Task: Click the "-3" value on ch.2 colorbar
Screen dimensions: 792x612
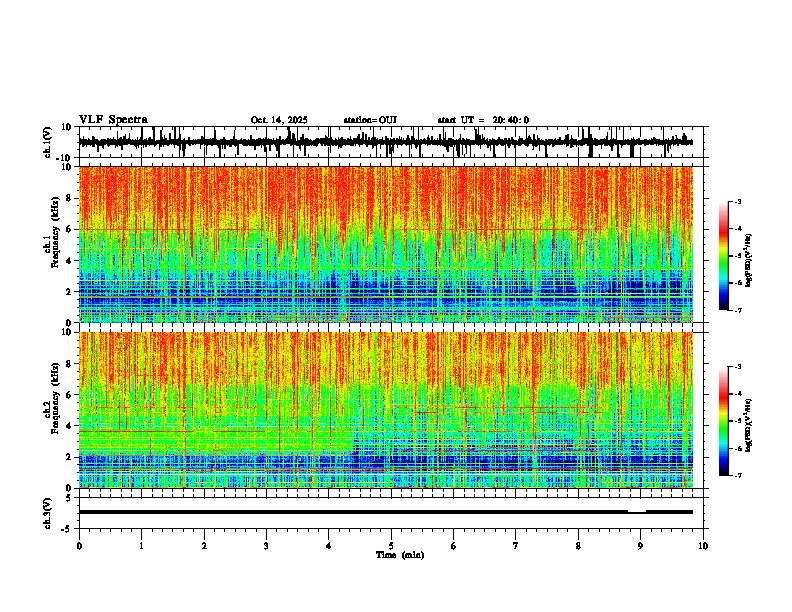Action: tap(738, 367)
